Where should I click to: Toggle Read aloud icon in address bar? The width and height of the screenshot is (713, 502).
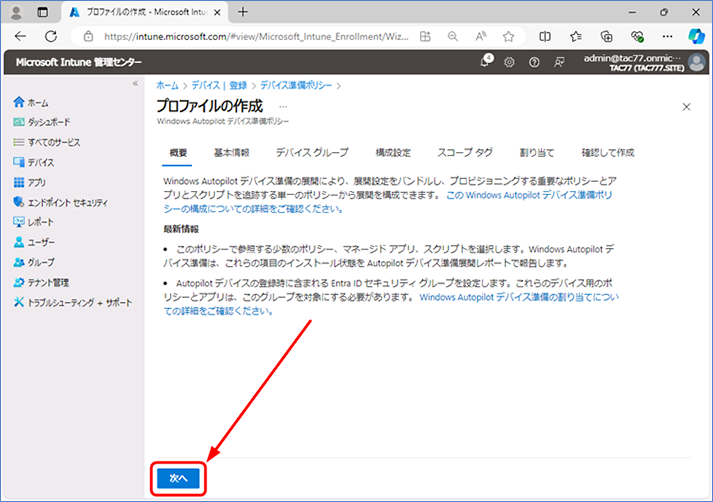pos(481,36)
